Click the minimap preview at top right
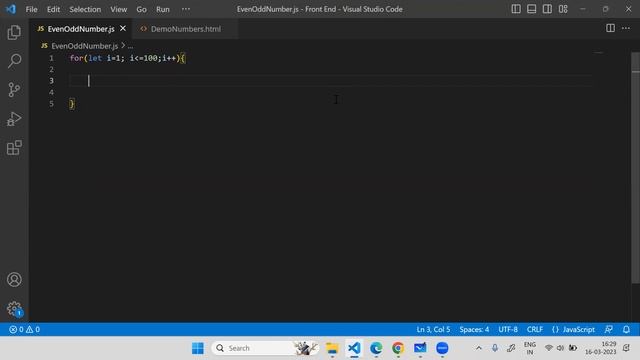640x360 pixels. pyautogui.click(x=598, y=53)
